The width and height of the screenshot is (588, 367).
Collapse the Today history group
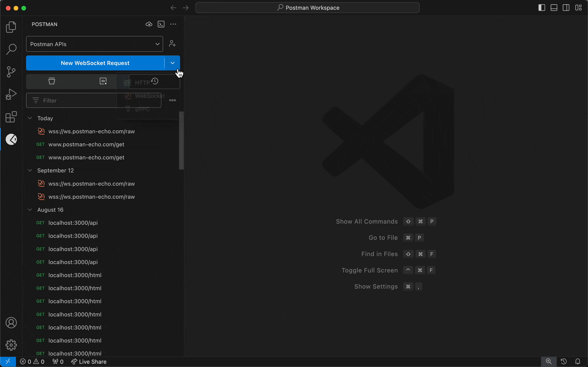[x=30, y=118]
